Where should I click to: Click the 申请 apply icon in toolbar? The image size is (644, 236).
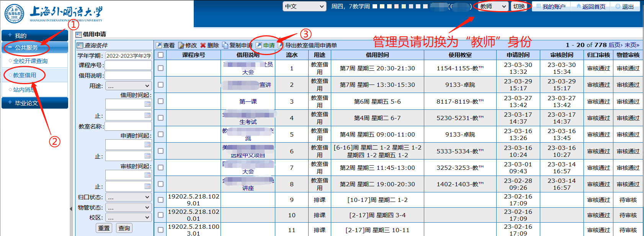[259, 46]
